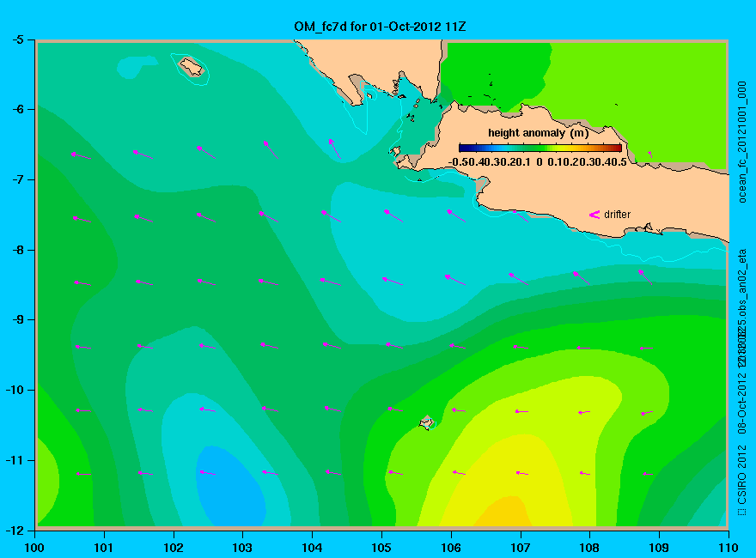Click latitude axis label '-10'

click(15, 390)
